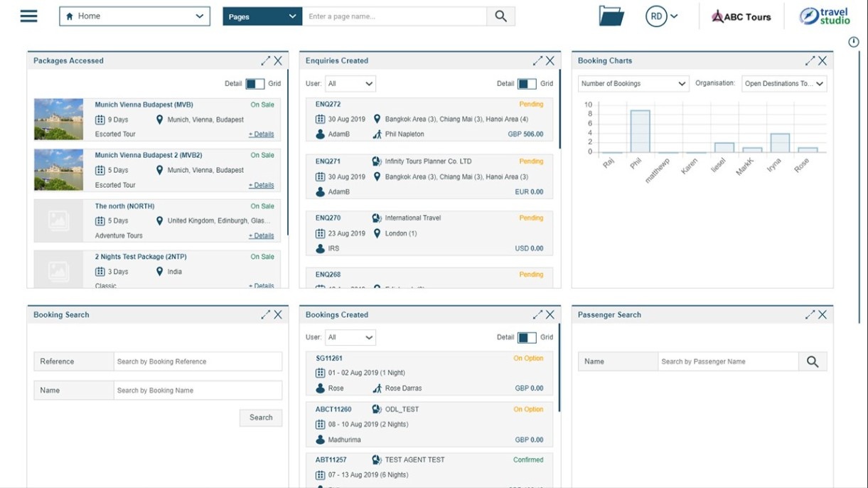Open the Pages search type menu
868x488 pixels.
coord(262,16)
